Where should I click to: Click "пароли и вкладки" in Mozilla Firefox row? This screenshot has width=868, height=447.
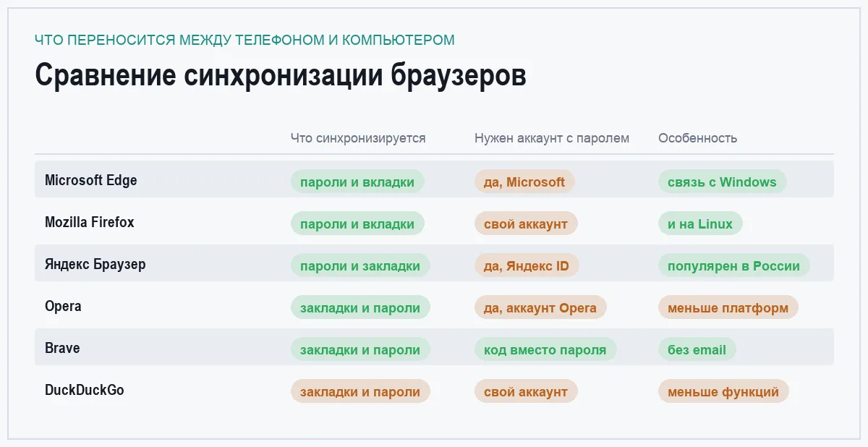click(x=357, y=223)
